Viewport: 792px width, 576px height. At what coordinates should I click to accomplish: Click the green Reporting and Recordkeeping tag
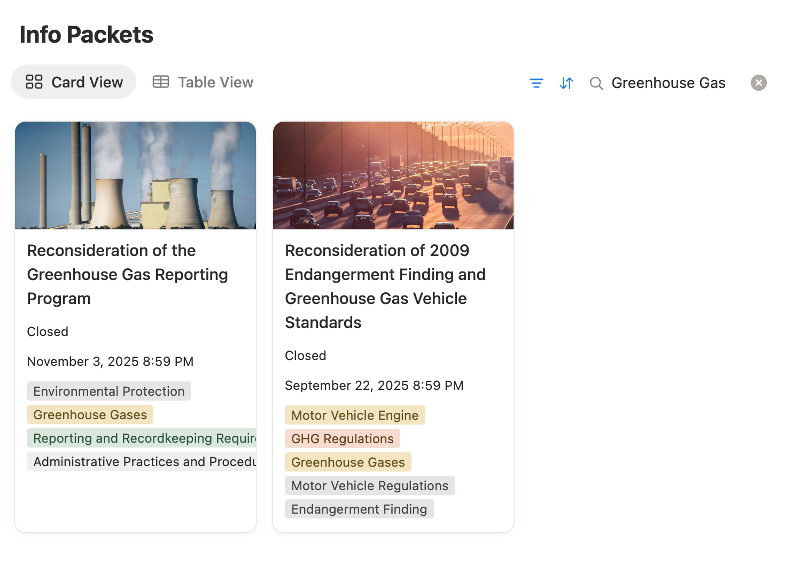coord(142,438)
